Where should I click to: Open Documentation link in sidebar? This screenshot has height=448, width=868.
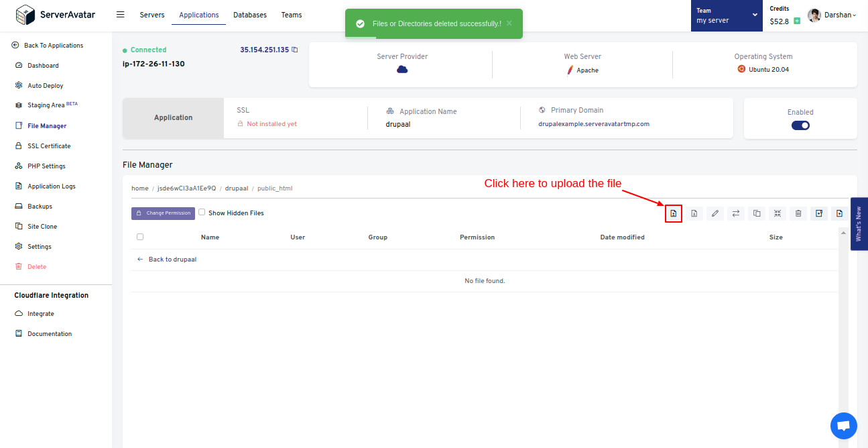[50, 334]
